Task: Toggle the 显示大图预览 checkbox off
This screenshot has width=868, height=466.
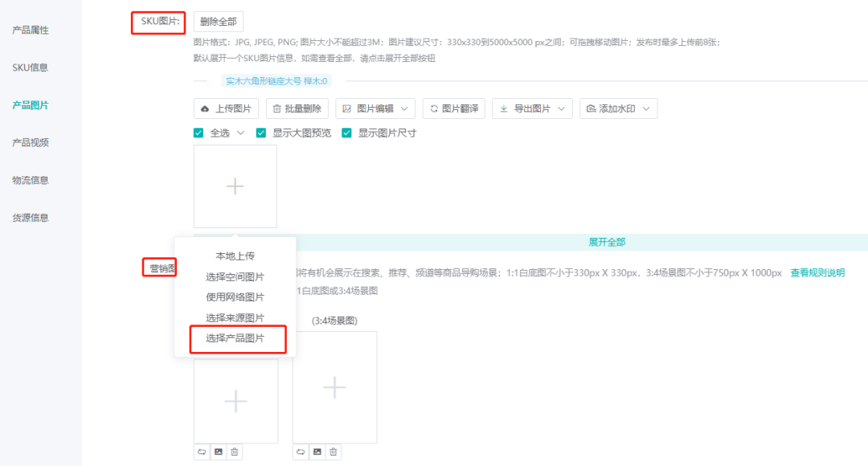Action: click(x=260, y=133)
